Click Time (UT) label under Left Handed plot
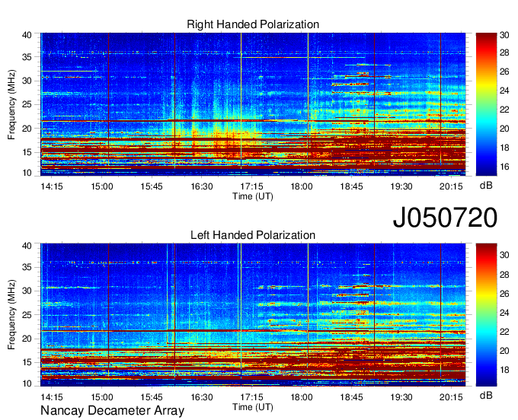Screen dimensions: 518x420 click(x=253, y=407)
